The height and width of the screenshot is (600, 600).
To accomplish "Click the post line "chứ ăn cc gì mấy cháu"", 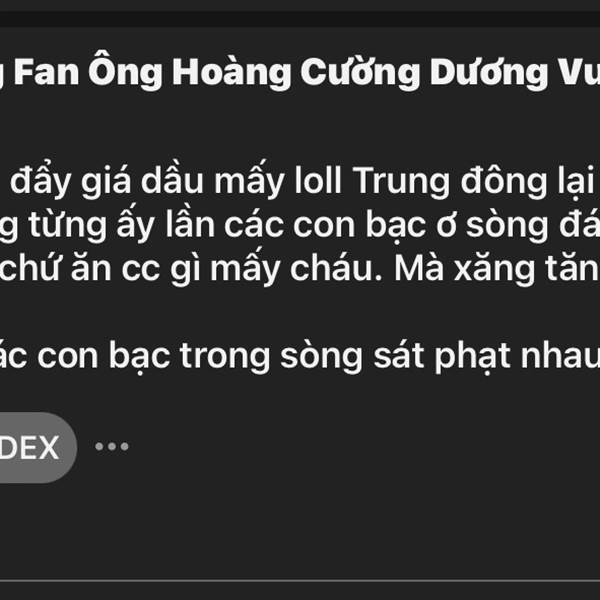I will 300,268.
